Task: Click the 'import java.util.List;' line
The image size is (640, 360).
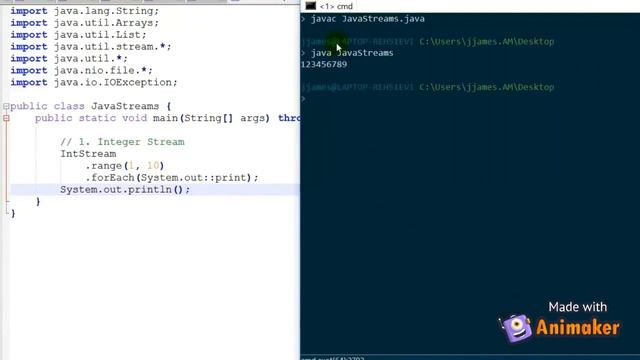Action: pos(78,35)
